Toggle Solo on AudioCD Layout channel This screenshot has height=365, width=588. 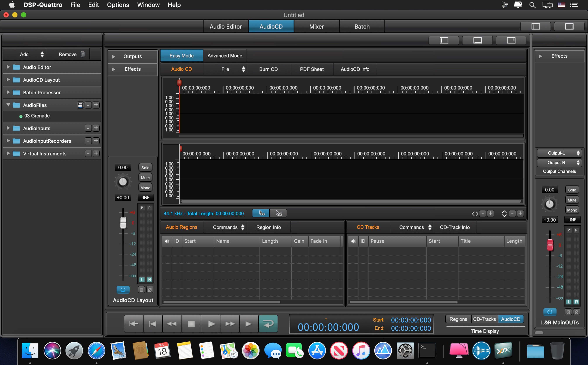(145, 167)
